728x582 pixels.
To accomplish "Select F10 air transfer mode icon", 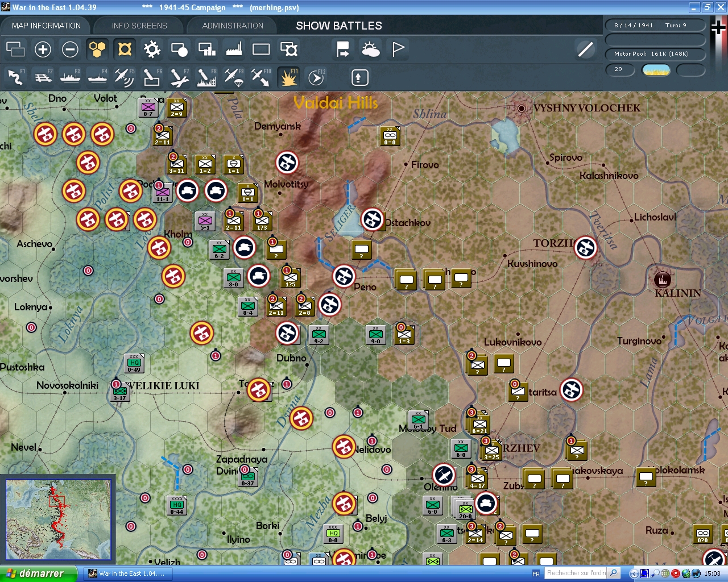I will pos(261,77).
